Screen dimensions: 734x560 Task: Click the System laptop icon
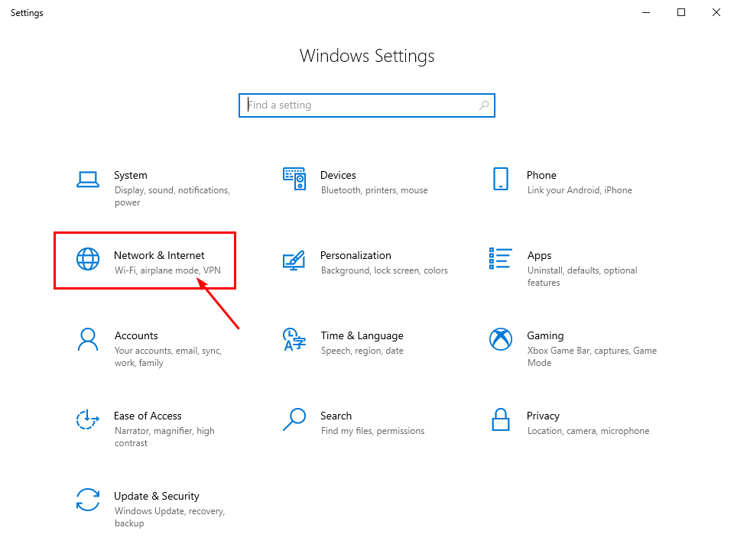(x=87, y=180)
